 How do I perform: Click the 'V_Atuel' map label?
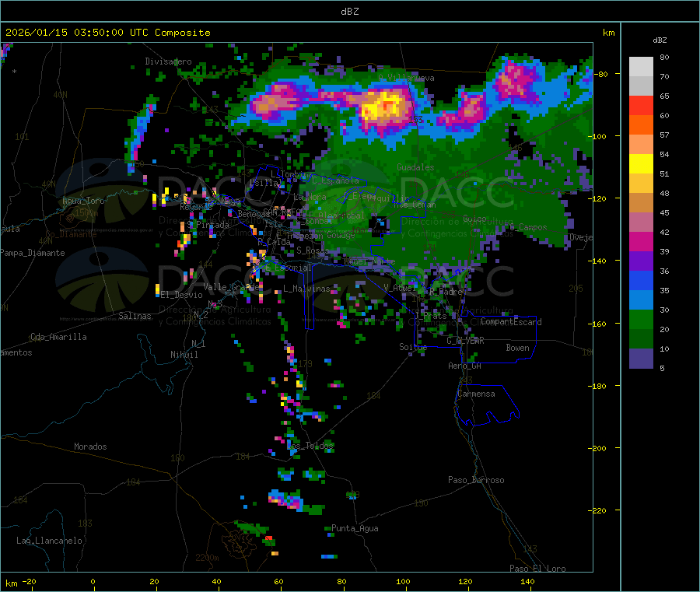[400, 289]
